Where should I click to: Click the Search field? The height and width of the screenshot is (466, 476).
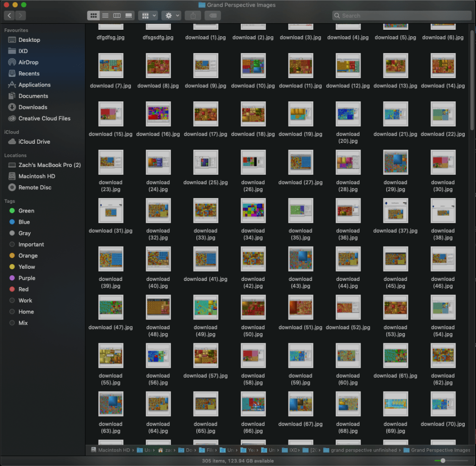tap(400, 15)
